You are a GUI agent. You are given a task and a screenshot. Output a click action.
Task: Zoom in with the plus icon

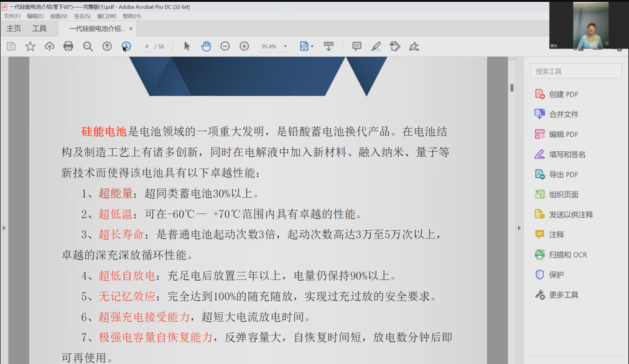245,46
